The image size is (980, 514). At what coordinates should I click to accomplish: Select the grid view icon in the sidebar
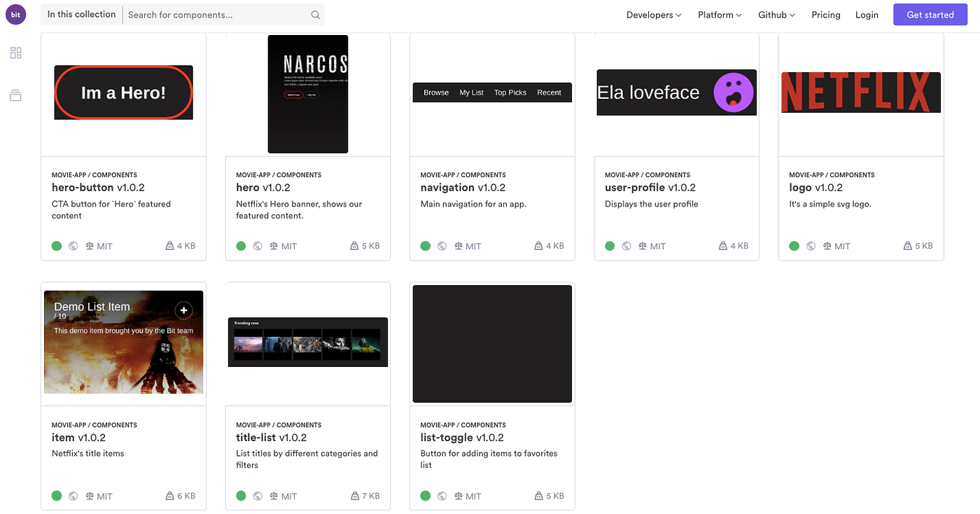click(x=15, y=53)
